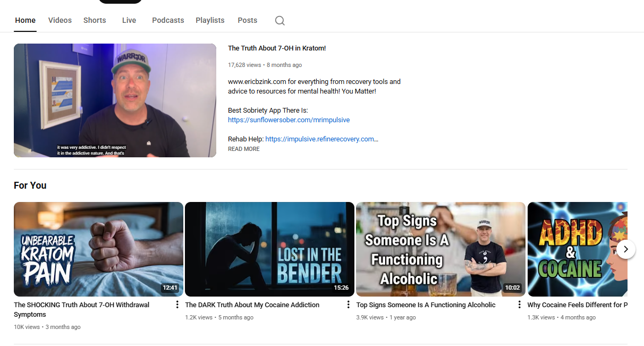Go to the Live tab

[x=129, y=20]
